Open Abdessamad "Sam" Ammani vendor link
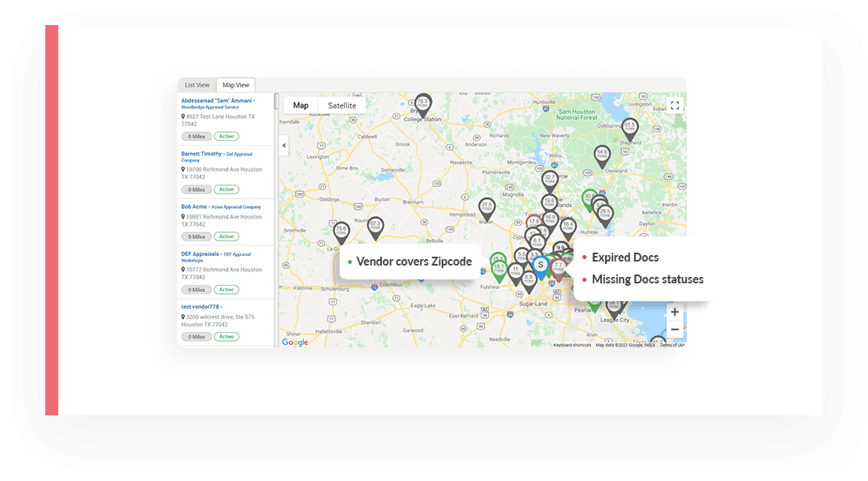The width and height of the screenshot is (868, 481). point(217,100)
